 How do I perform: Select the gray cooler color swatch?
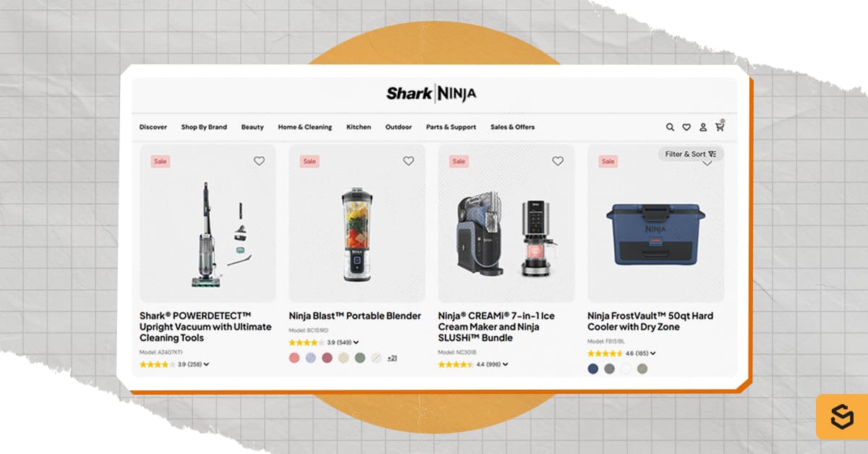pyautogui.click(x=610, y=369)
